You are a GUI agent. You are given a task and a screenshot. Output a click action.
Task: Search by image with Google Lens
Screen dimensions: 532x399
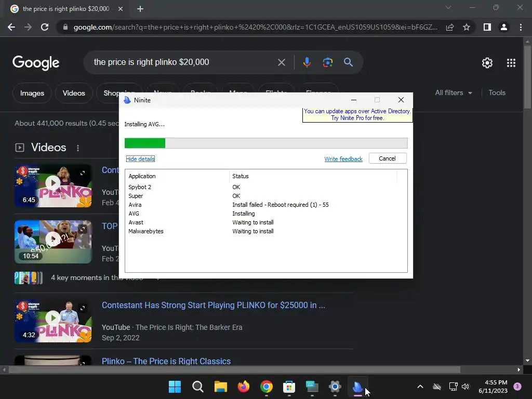(327, 62)
